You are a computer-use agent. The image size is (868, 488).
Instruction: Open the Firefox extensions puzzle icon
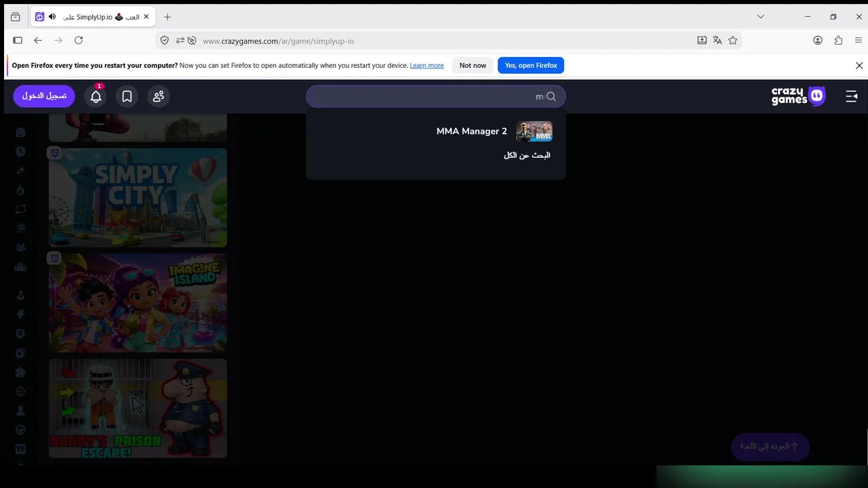point(838,41)
